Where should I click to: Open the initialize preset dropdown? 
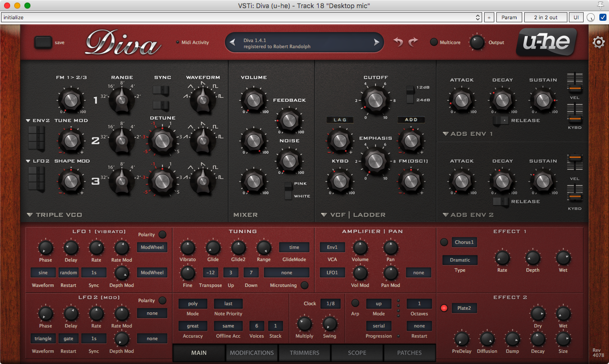[241, 17]
